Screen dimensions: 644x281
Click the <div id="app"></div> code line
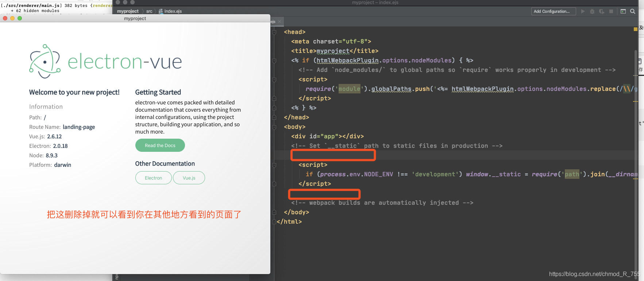pos(327,136)
